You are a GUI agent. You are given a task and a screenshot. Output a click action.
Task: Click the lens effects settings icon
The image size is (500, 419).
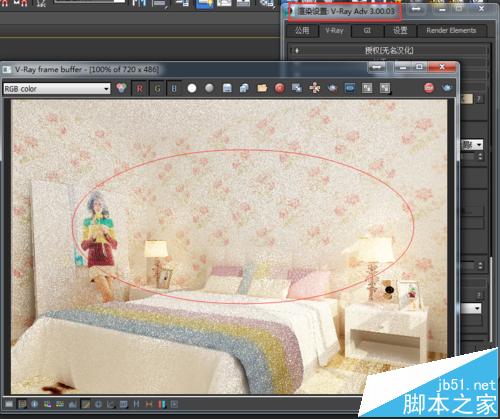(x=162, y=404)
